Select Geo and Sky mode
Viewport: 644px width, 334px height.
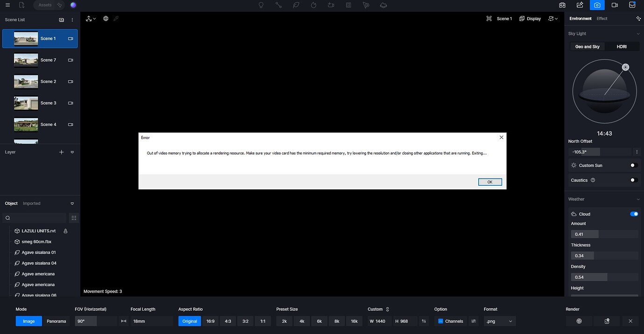coord(588,47)
